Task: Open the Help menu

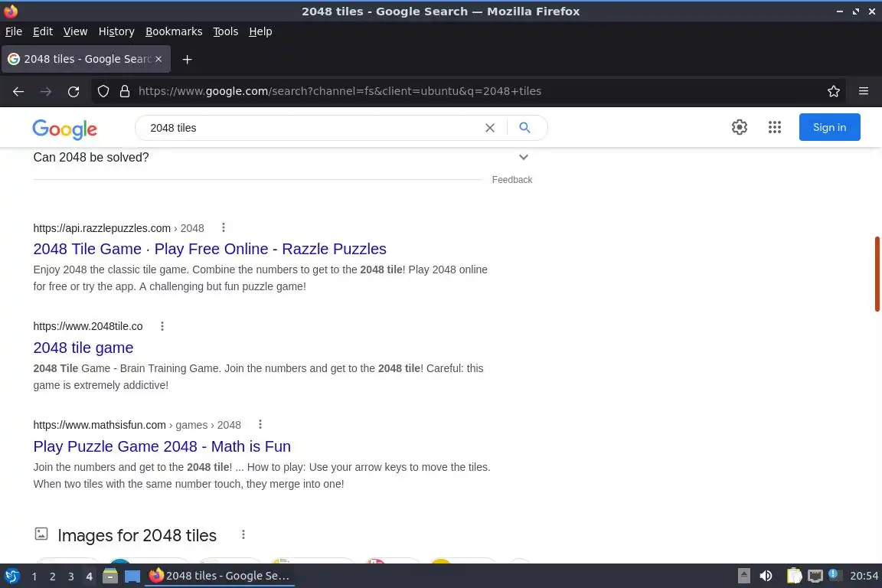Action: [x=260, y=31]
